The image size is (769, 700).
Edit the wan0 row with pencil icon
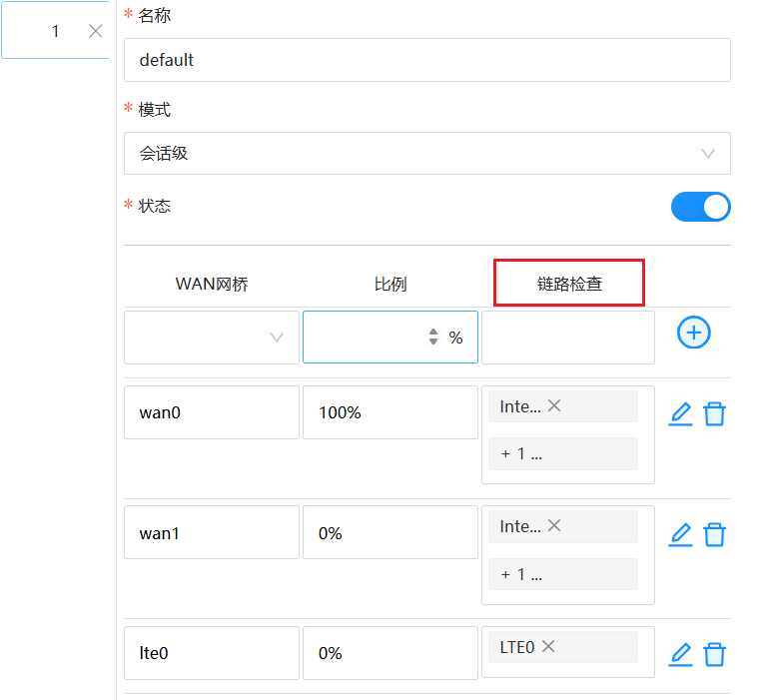[x=680, y=413]
